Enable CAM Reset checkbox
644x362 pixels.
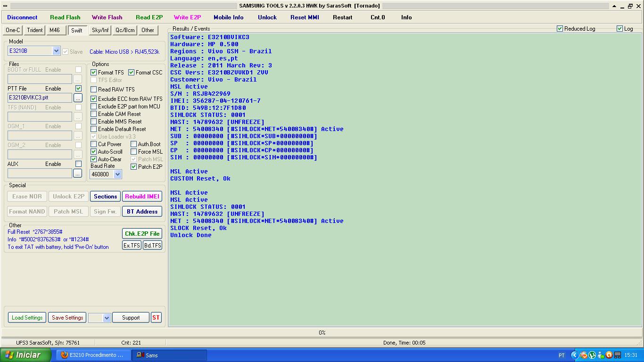[x=94, y=114]
